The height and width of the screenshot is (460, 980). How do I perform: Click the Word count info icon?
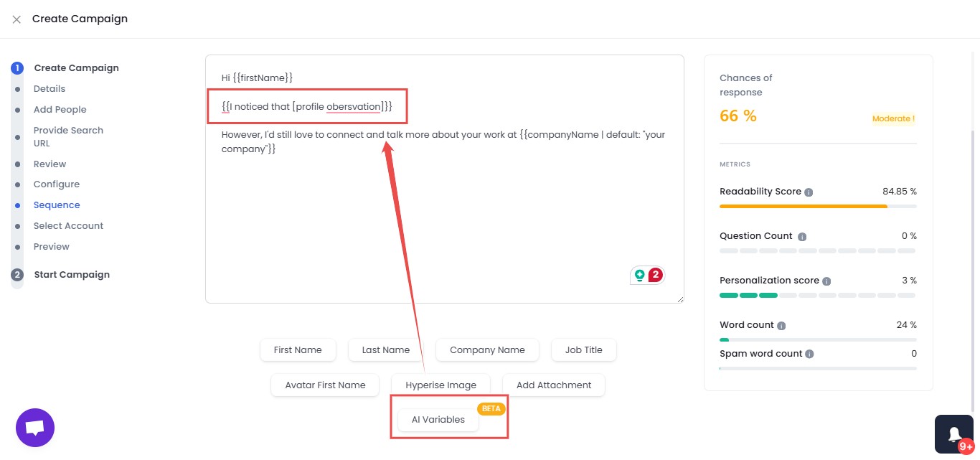coord(782,325)
